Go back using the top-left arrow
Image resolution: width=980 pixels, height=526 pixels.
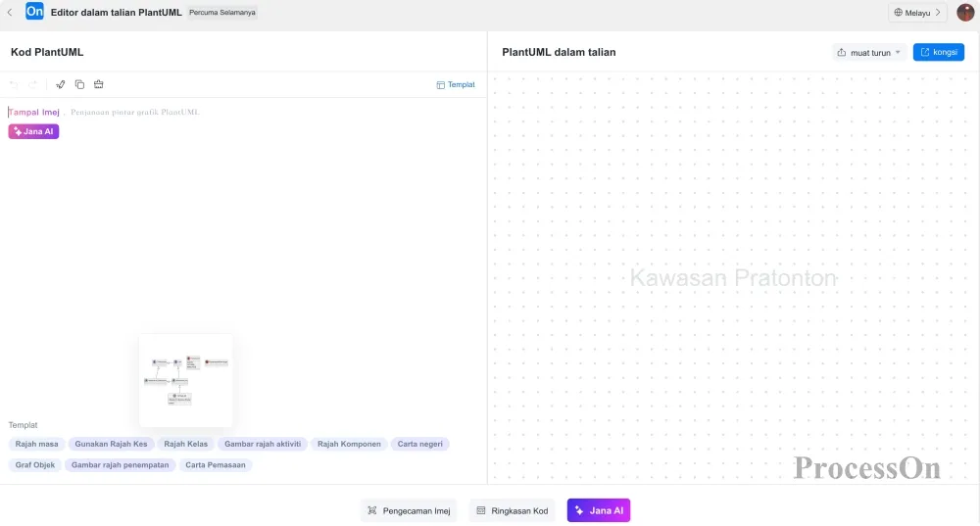coord(10,13)
